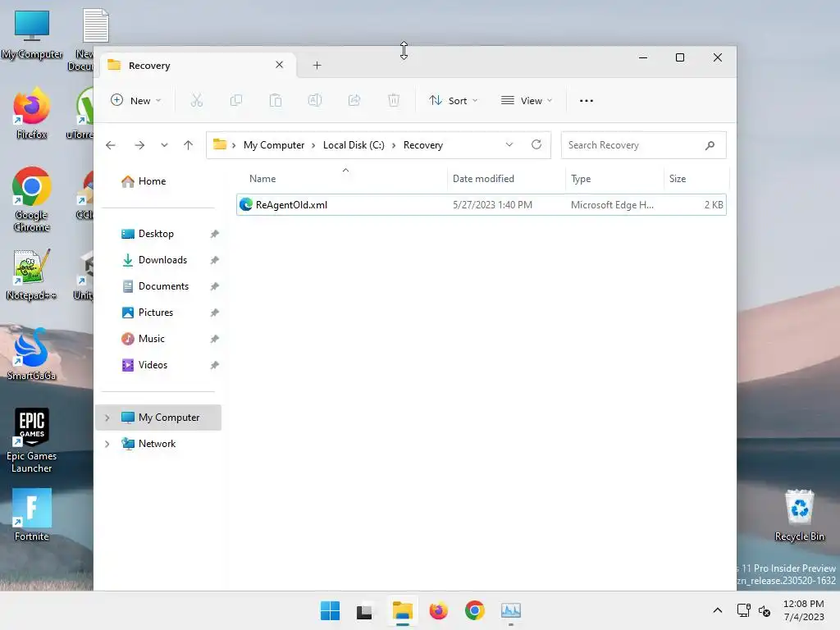Add a new tab with plus button
The width and height of the screenshot is (840, 630).
tap(317, 66)
